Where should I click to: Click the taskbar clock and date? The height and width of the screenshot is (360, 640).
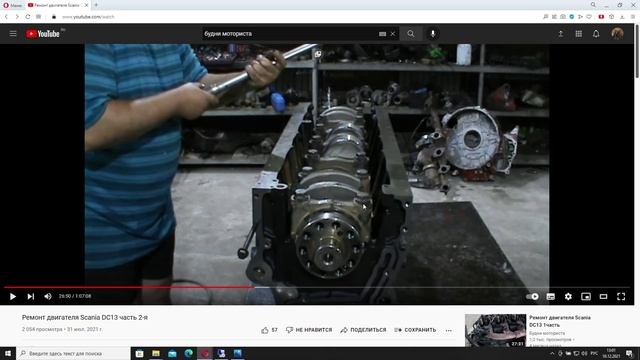pos(611,353)
